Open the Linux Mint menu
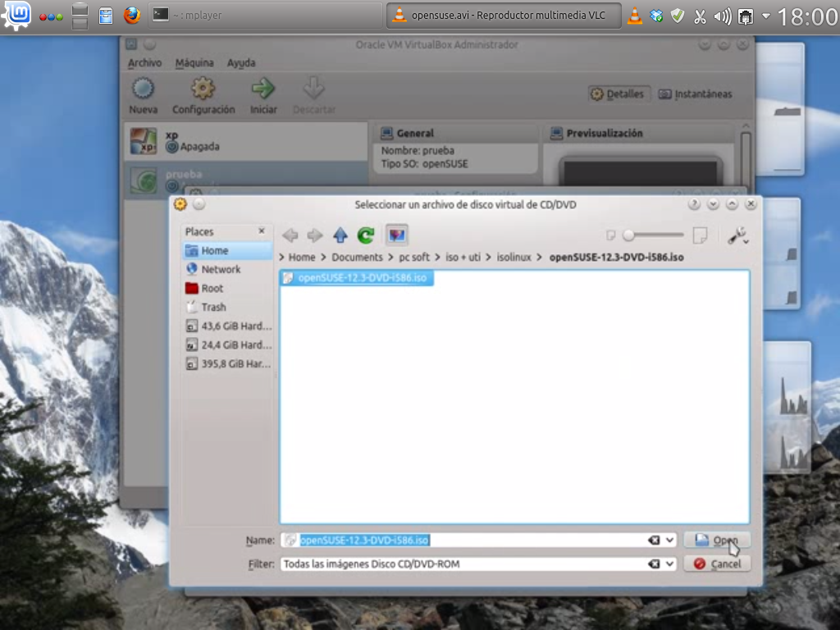This screenshot has height=630, width=840. click(16, 16)
